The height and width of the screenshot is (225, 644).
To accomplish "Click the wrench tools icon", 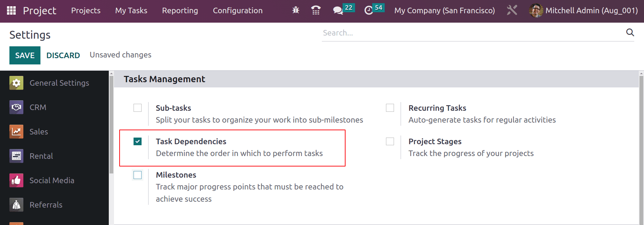I will coord(512,10).
